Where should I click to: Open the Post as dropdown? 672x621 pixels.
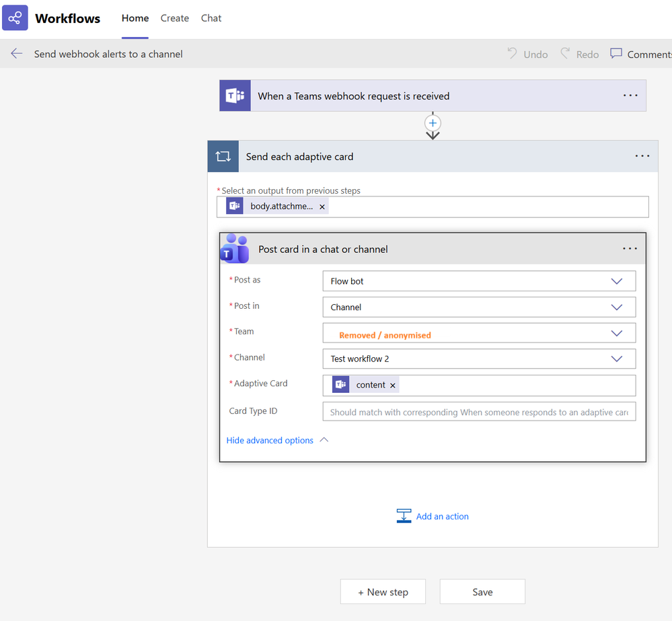pos(479,281)
